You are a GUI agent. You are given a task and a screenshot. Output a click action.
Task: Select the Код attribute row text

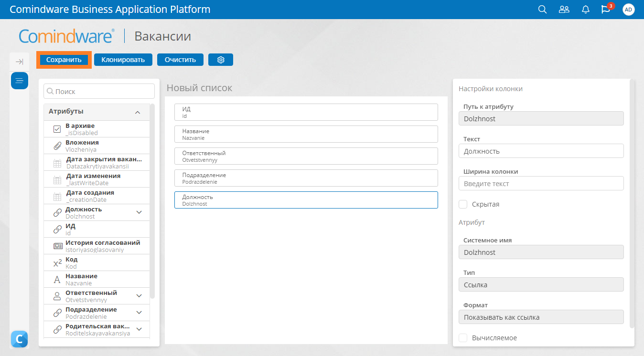pos(71,263)
